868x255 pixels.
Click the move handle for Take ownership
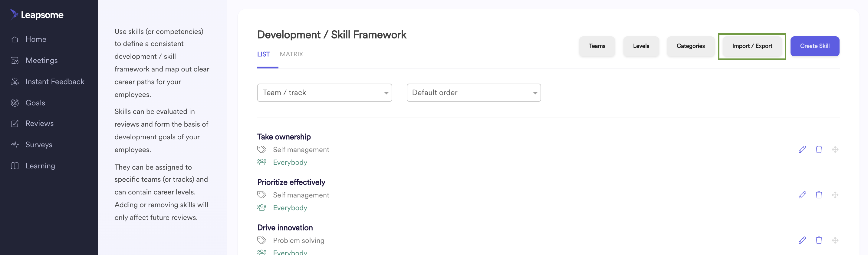(x=835, y=149)
